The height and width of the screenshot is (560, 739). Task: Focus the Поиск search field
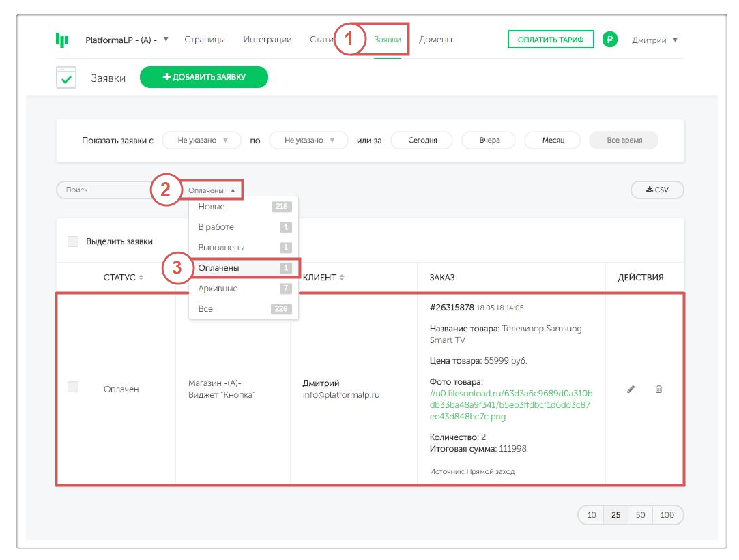pyautogui.click(x=102, y=190)
